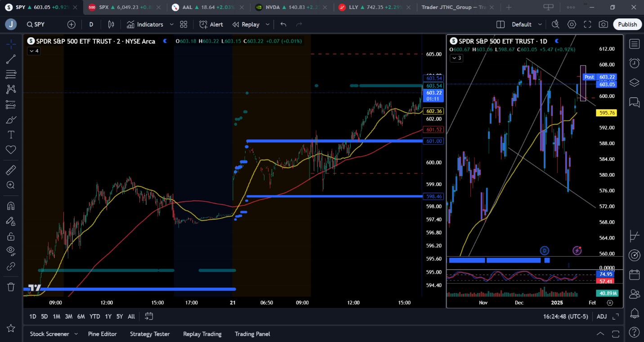This screenshot has height=342, width=644.
Task: Open the chart patterns tool group
Action: 11,89
